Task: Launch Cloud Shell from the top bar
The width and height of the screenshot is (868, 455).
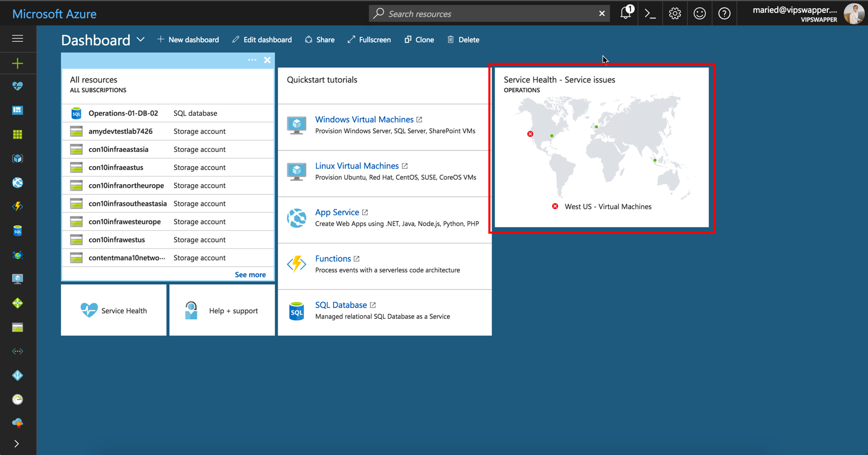Action: point(650,14)
